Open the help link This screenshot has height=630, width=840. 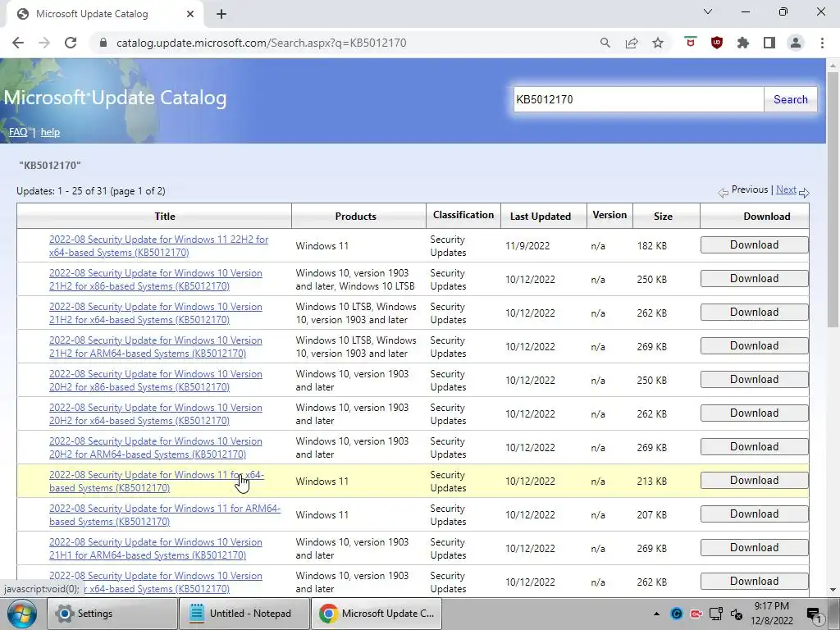click(50, 132)
